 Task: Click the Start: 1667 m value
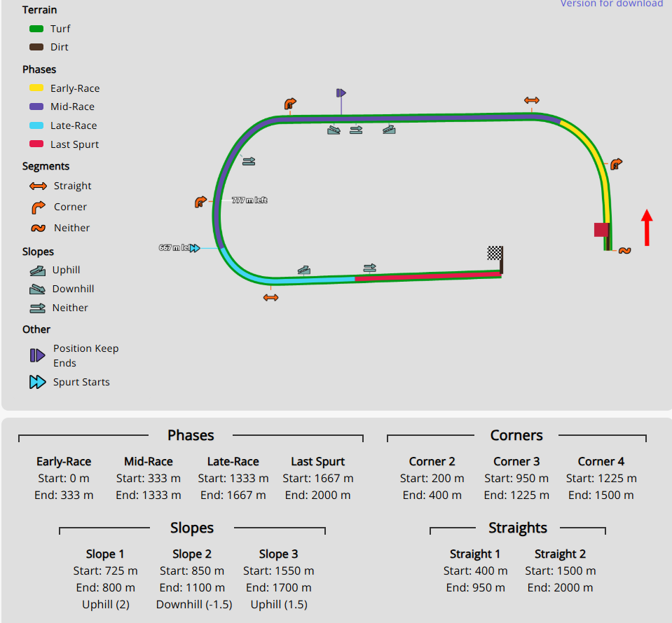(318, 478)
